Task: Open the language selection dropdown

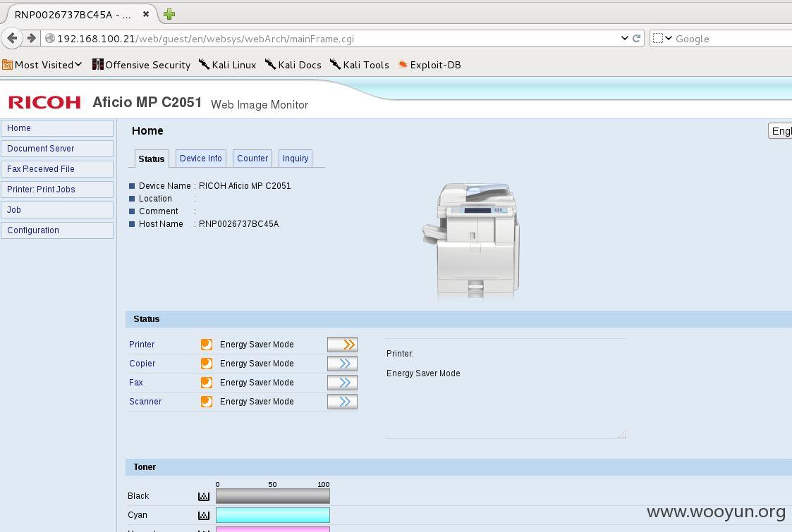Action: click(x=780, y=131)
